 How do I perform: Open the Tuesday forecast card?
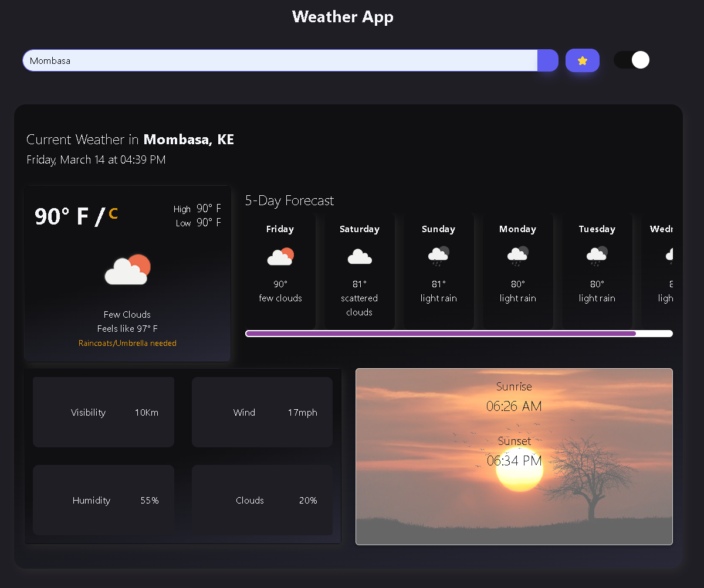click(x=597, y=271)
